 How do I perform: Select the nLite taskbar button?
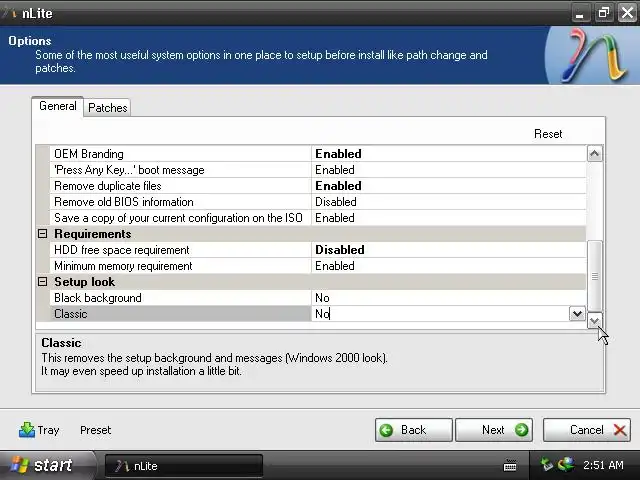click(x=184, y=466)
